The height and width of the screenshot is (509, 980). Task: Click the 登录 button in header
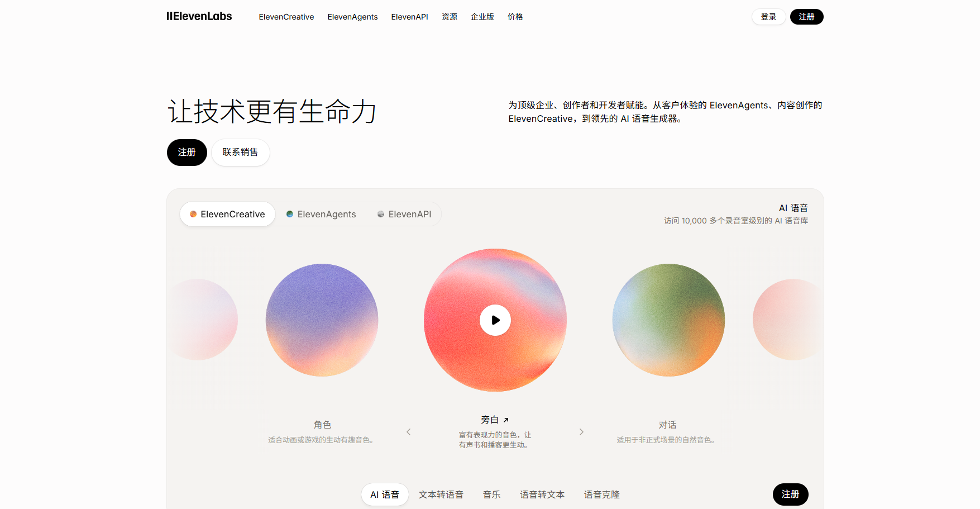[x=768, y=17]
